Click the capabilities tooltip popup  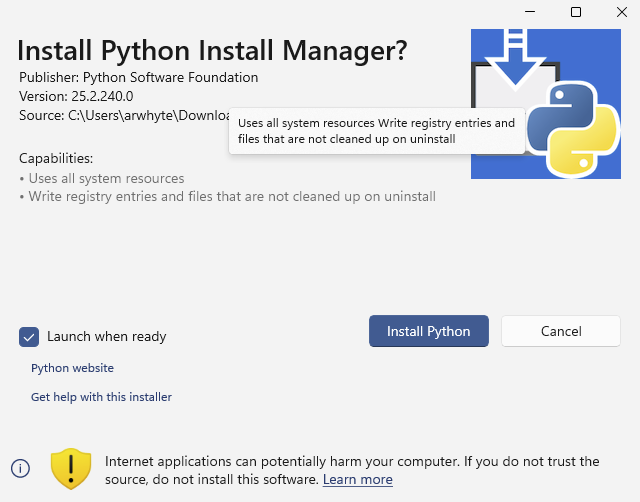click(x=377, y=131)
